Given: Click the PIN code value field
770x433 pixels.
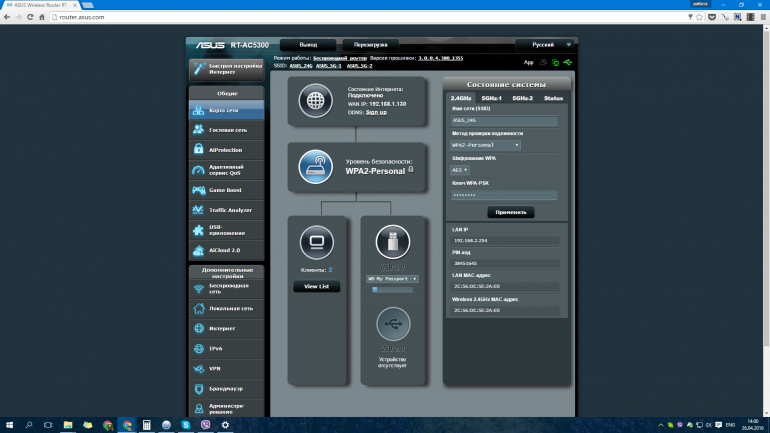Looking at the screenshot, I should click(505, 263).
